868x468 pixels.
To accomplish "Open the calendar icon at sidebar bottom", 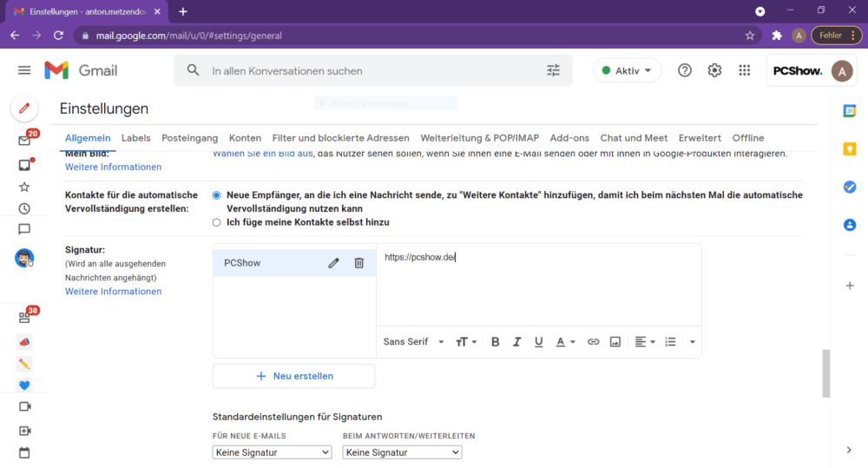I will coord(24,452).
